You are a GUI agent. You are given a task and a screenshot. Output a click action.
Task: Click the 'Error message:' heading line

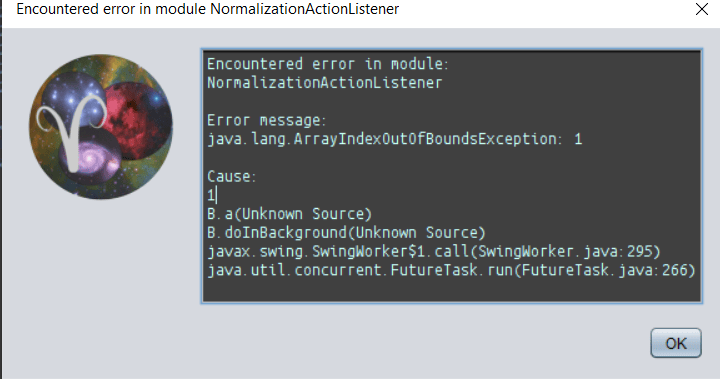266,120
